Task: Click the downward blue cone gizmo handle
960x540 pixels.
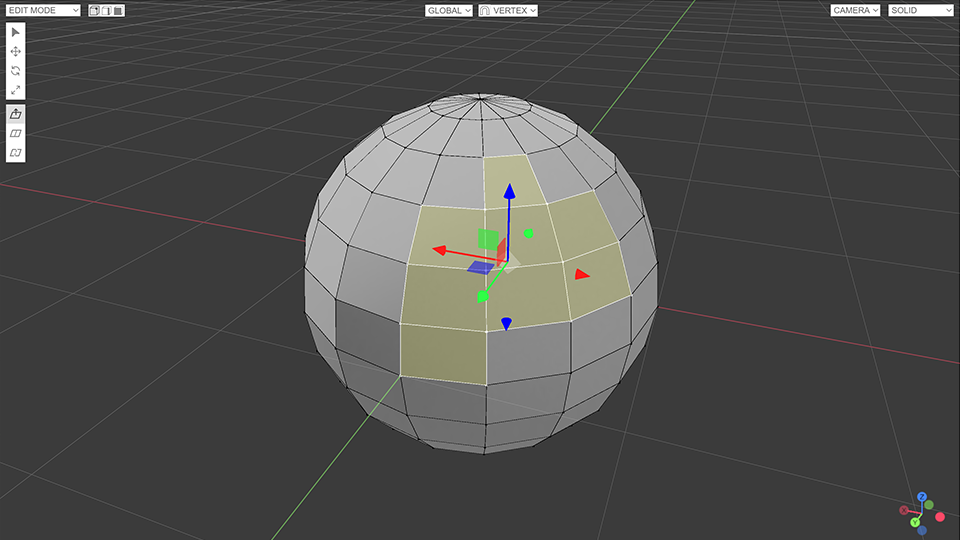Action: [506, 323]
